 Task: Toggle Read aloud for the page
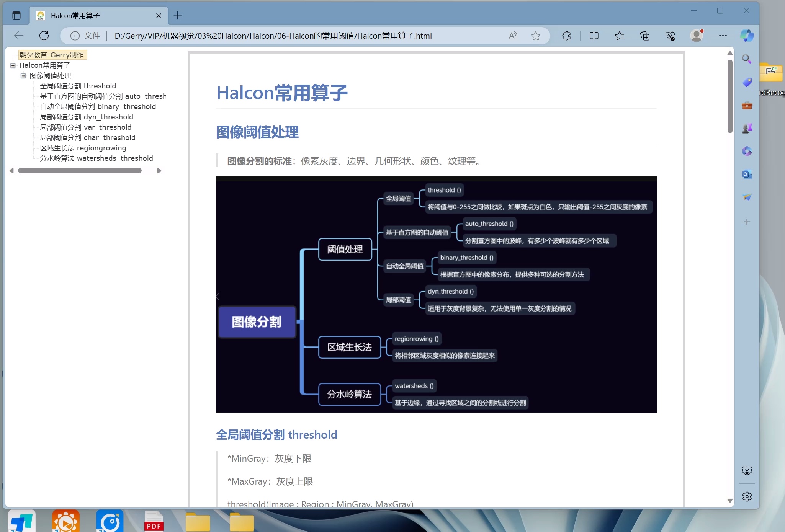513,36
